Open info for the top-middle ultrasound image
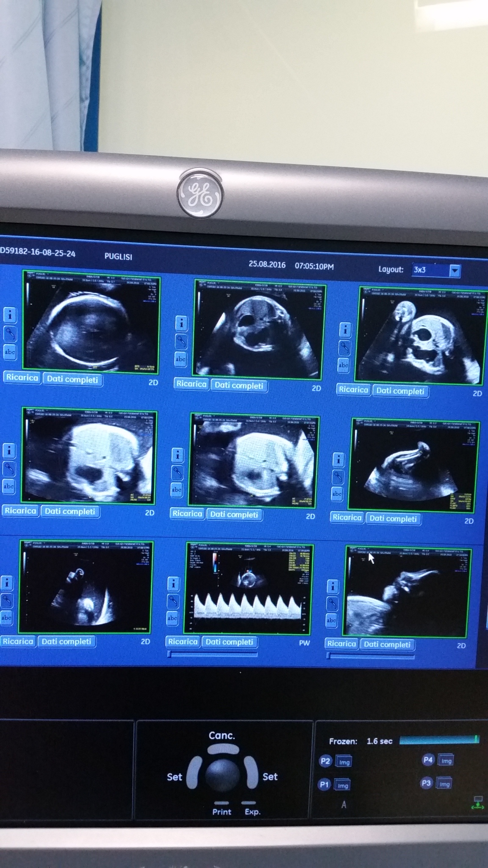 coord(181,323)
